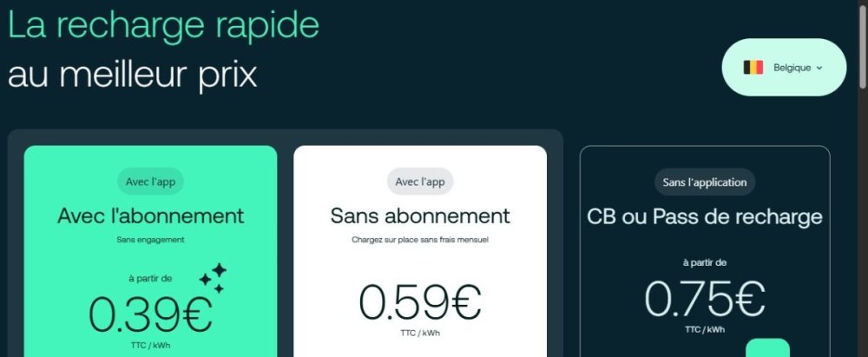Click the "Sans abonnement" plan title
The height and width of the screenshot is (357, 868).
pyautogui.click(x=420, y=215)
